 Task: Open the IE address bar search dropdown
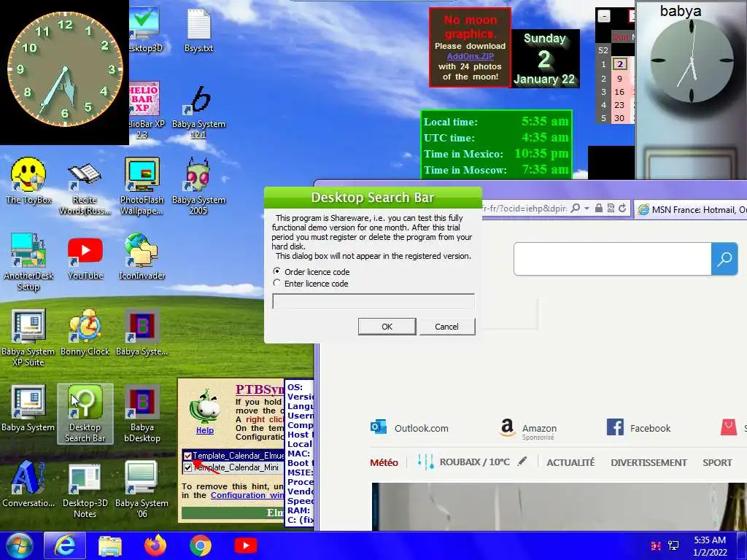(x=587, y=209)
